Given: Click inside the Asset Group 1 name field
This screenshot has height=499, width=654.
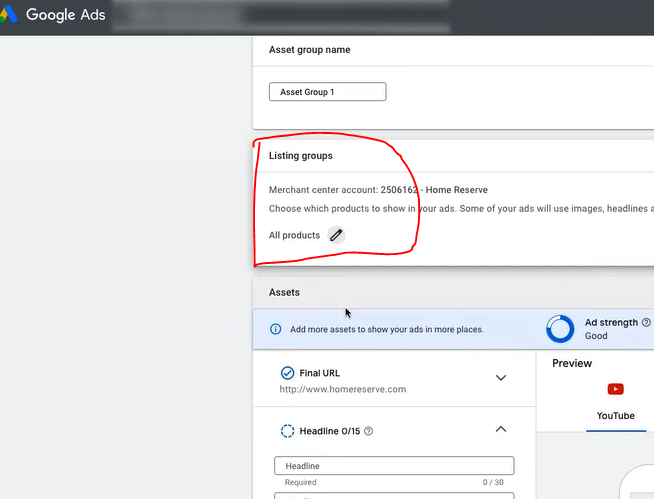Looking at the screenshot, I should 327,92.
